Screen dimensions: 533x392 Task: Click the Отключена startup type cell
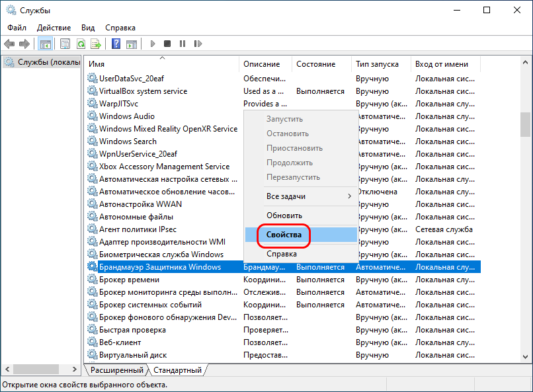(377, 192)
